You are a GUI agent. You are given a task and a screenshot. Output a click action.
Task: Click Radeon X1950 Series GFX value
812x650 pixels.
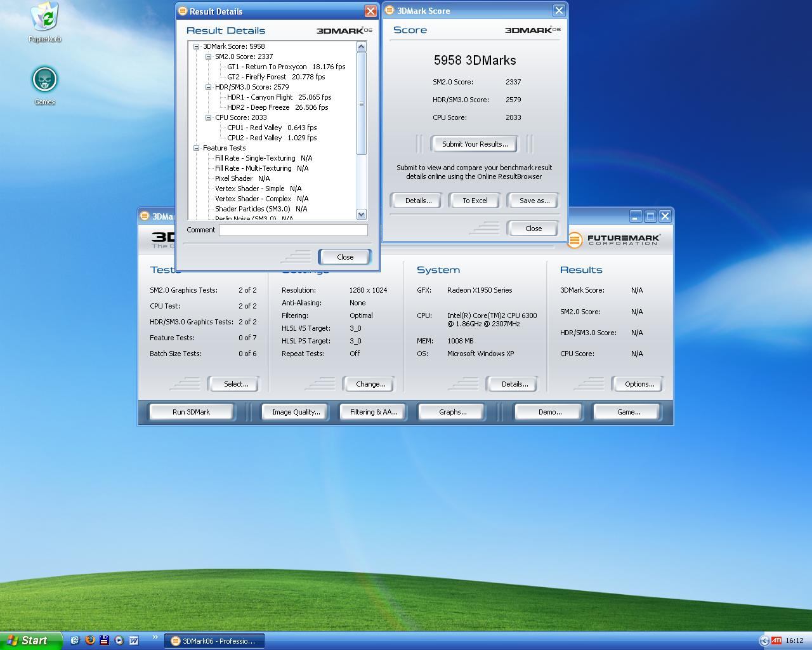(x=480, y=290)
